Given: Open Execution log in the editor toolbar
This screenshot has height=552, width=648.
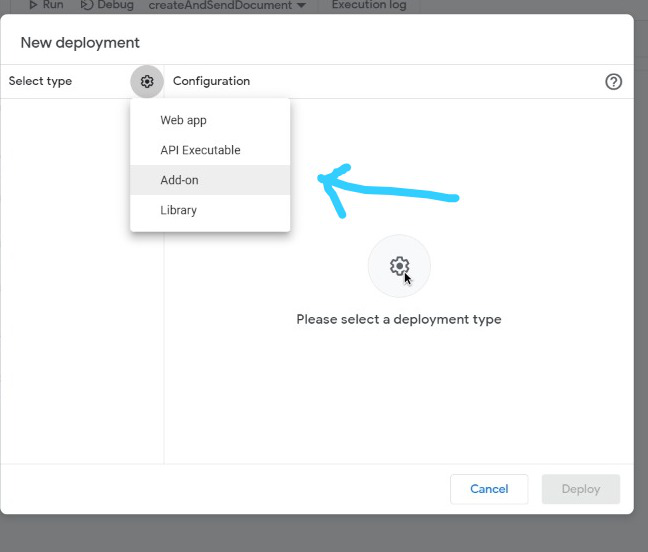Looking at the screenshot, I should pyautogui.click(x=369, y=5).
